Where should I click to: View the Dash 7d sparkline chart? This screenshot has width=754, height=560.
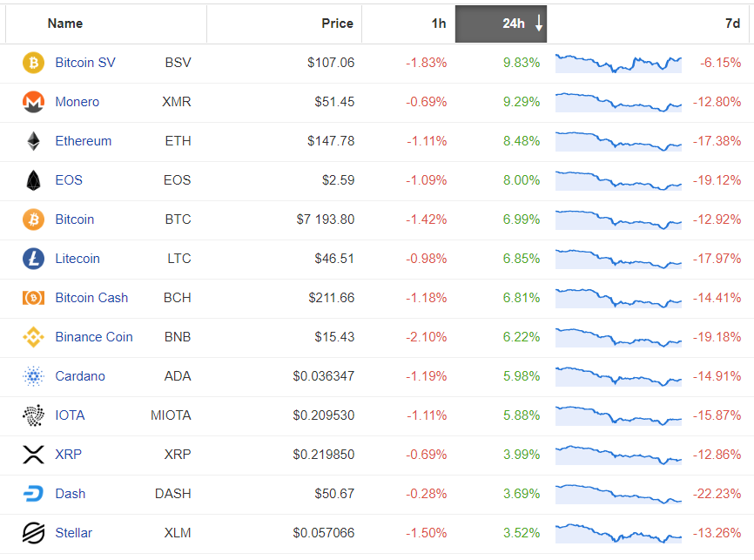618,495
